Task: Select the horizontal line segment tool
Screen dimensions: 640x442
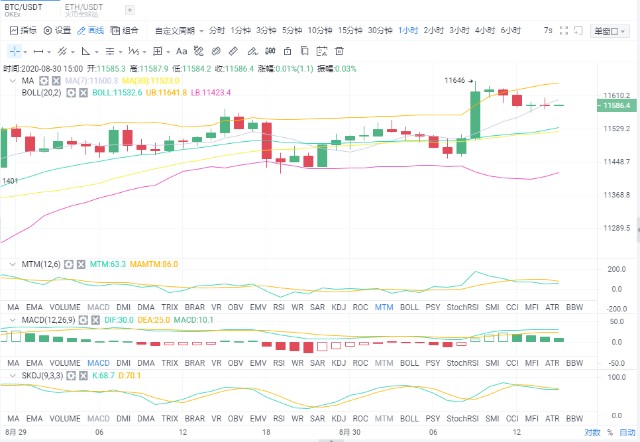Action: pyautogui.click(x=38, y=51)
